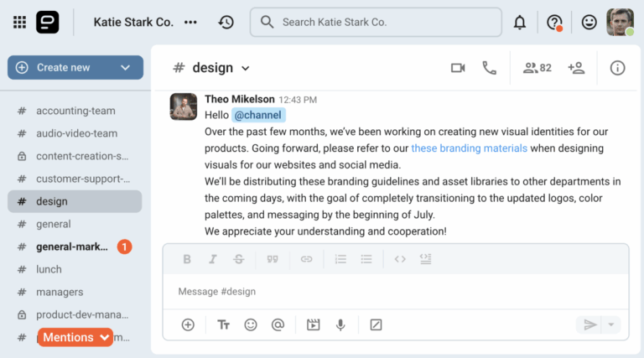Toggle strikethrough formatting in composer
The image size is (644, 358).
click(239, 259)
